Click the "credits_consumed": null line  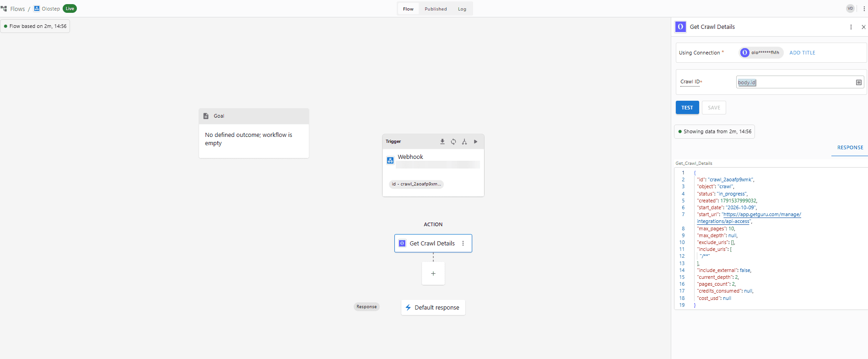click(725, 291)
